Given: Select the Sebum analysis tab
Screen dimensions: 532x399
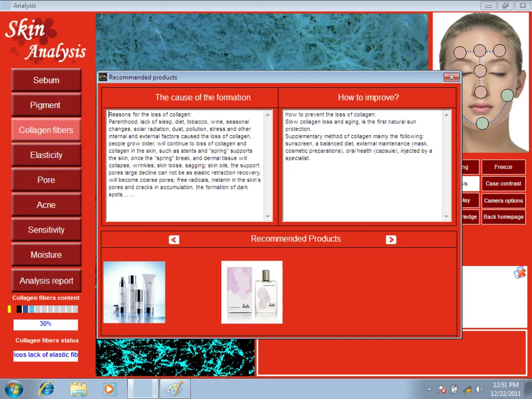Looking at the screenshot, I should [46, 80].
